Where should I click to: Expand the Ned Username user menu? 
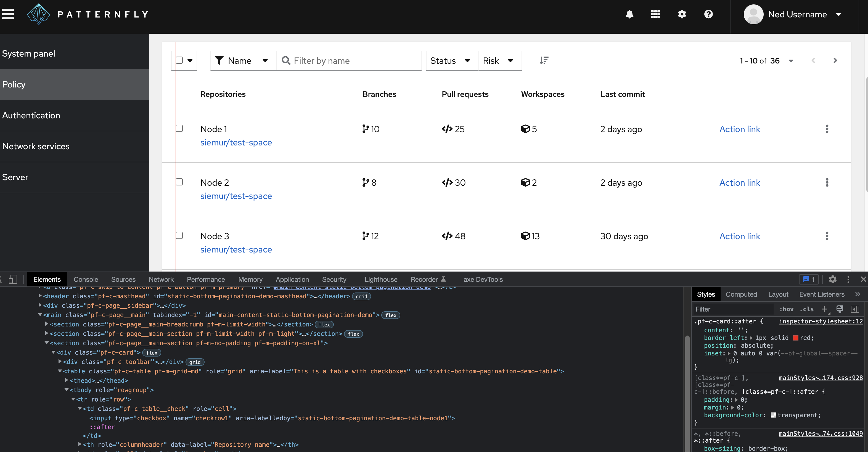[x=797, y=14]
